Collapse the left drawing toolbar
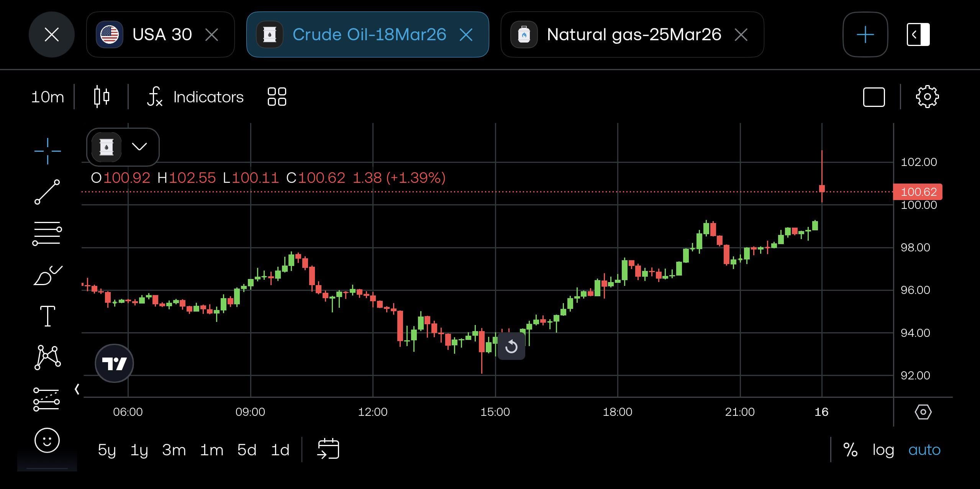Image resolution: width=980 pixels, height=489 pixels. coord(77,389)
